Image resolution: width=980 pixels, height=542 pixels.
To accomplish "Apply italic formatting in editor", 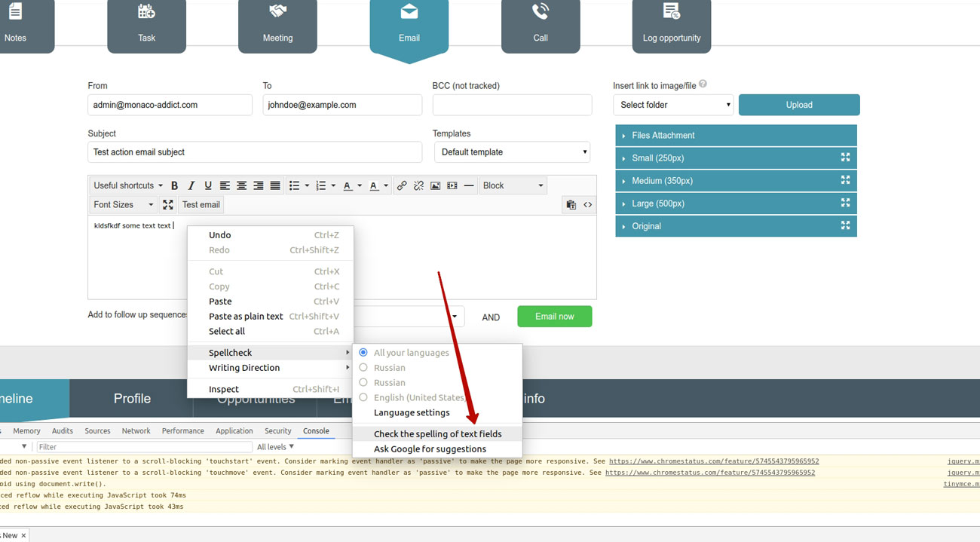I will pyautogui.click(x=191, y=185).
